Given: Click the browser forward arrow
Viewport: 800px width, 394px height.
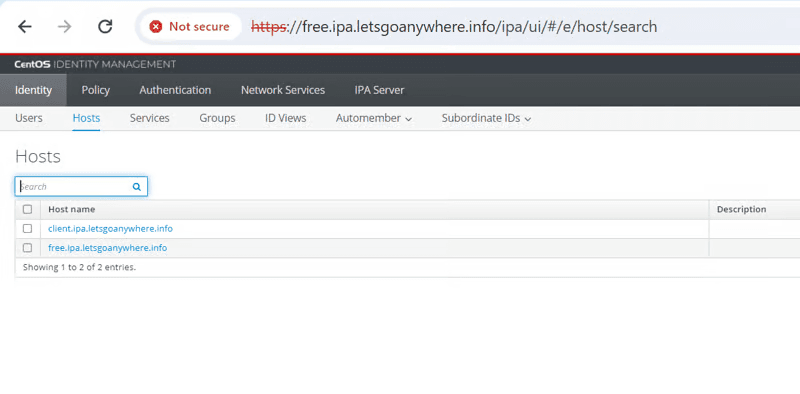Looking at the screenshot, I should [64, 27].
